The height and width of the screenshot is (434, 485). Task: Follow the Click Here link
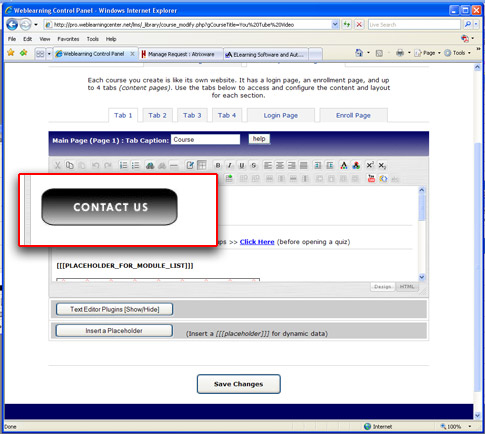(257, 242)
